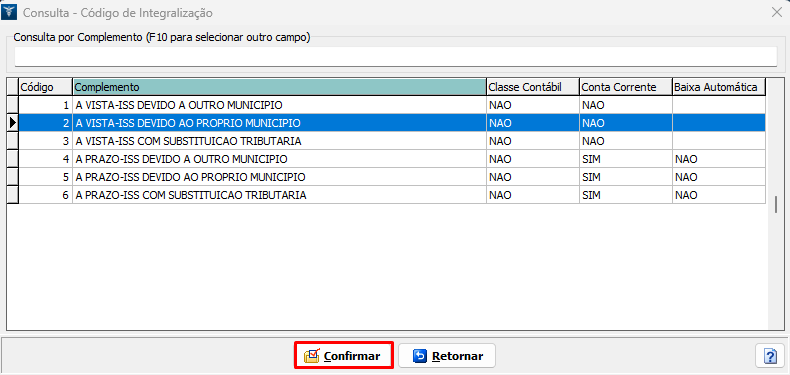Click the application logo in title bar
Viewport: 790px width, 375px height.
pyautogui.click(x=10, y=13)
